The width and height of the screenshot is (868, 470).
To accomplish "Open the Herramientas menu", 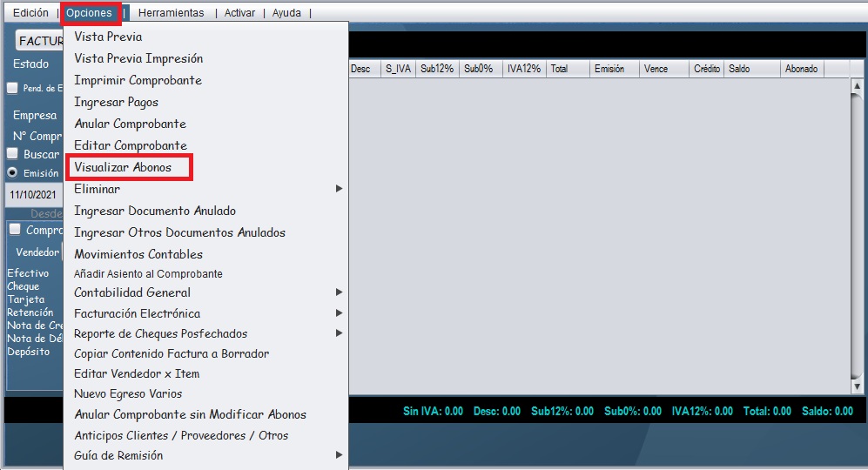I will (171, 13).
